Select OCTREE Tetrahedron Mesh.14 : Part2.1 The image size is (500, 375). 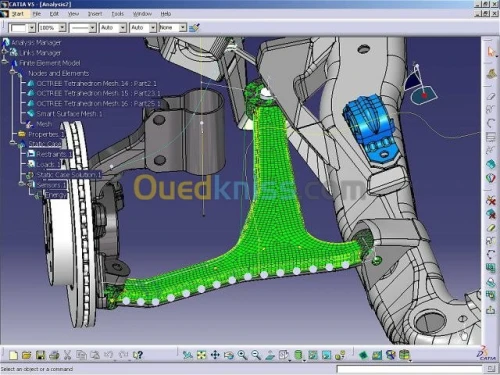click(x=97, y=83)
